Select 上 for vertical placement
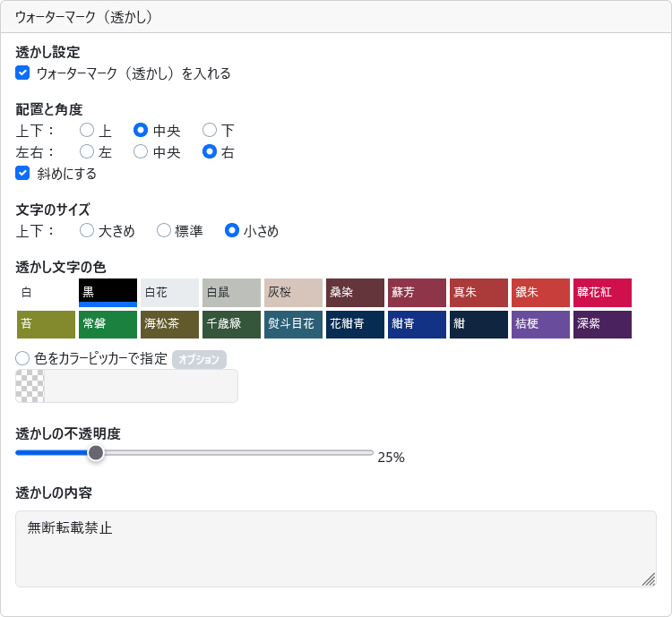 pyautogui.click(x=87, y=130)
